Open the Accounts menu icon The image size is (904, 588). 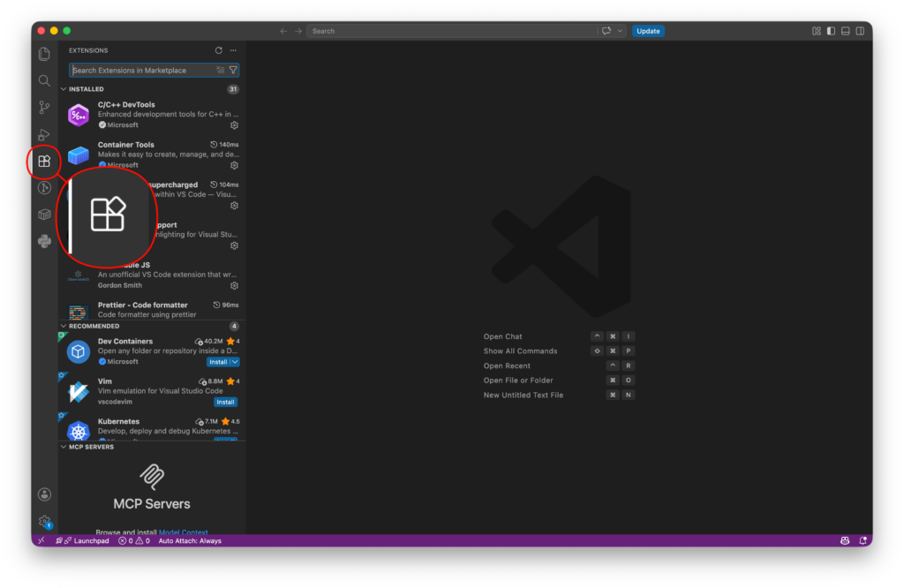[44, 494]
